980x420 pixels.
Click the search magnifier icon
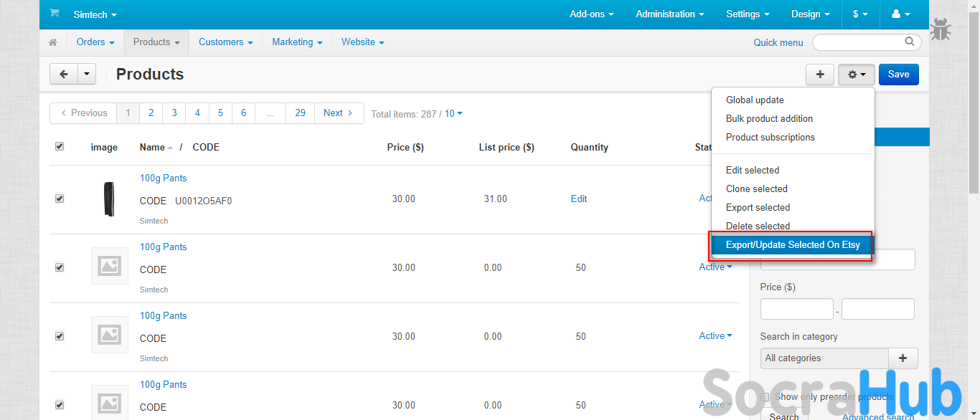click(910, 42)
